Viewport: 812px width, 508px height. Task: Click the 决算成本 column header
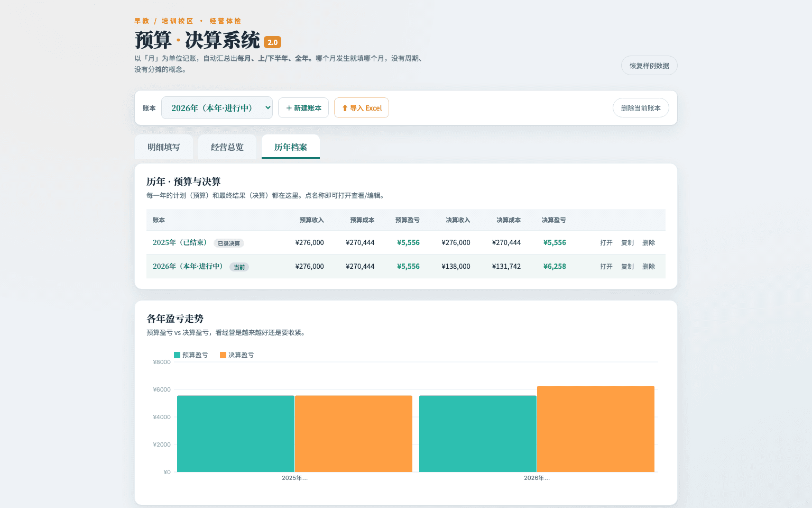coord(509,220)
